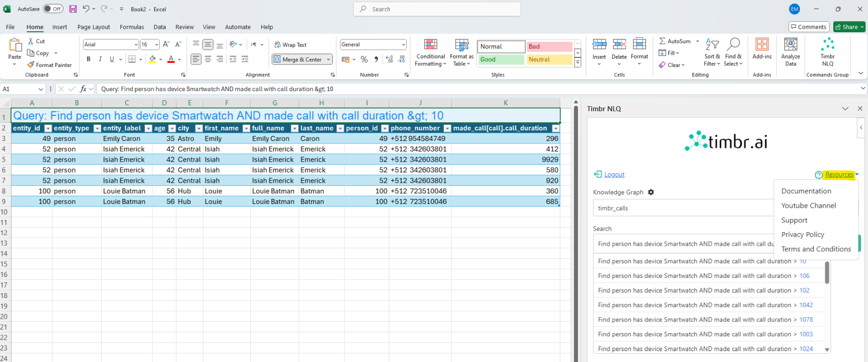Click the Knowledge Graph settings gear
Image resolution: width=868 pixels, height=362 pixels.
[x=651, y=192]
